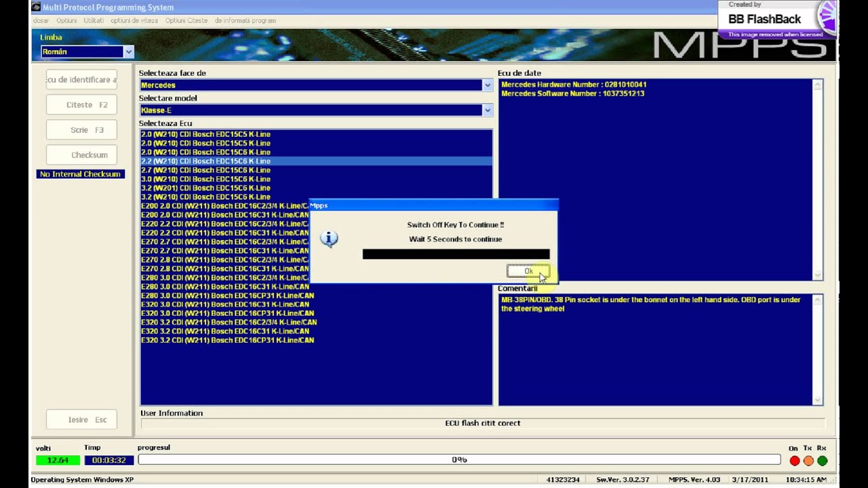This screenshot has height=488, width=868.
Task: Open the Selecteaza face de Mercedes dropdown
Action: click(487, 85)
